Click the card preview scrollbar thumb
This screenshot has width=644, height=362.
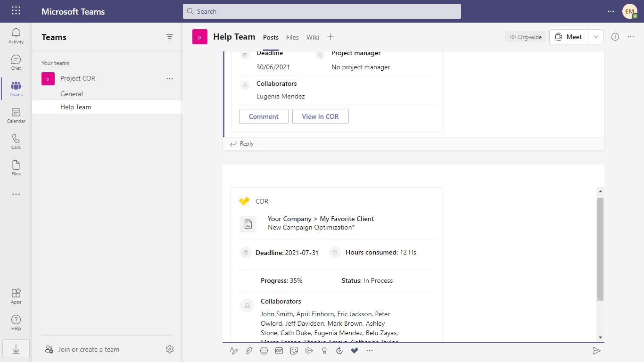click(x=600, y=249)
